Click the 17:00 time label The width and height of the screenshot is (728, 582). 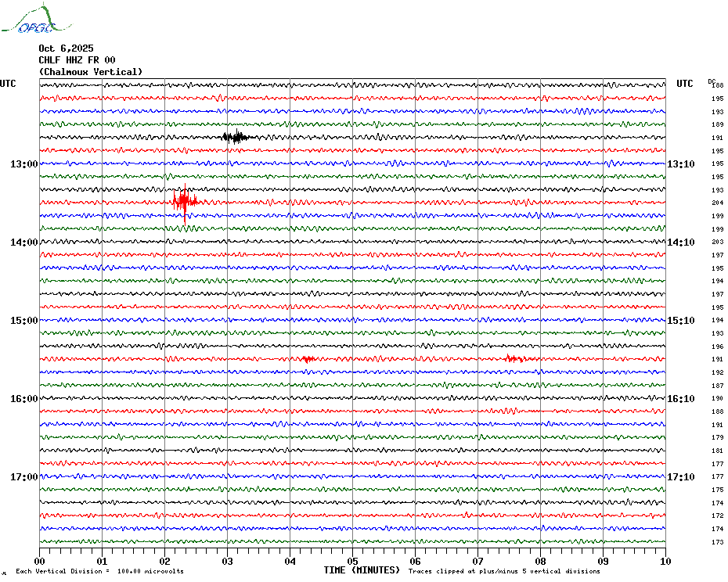24,476
